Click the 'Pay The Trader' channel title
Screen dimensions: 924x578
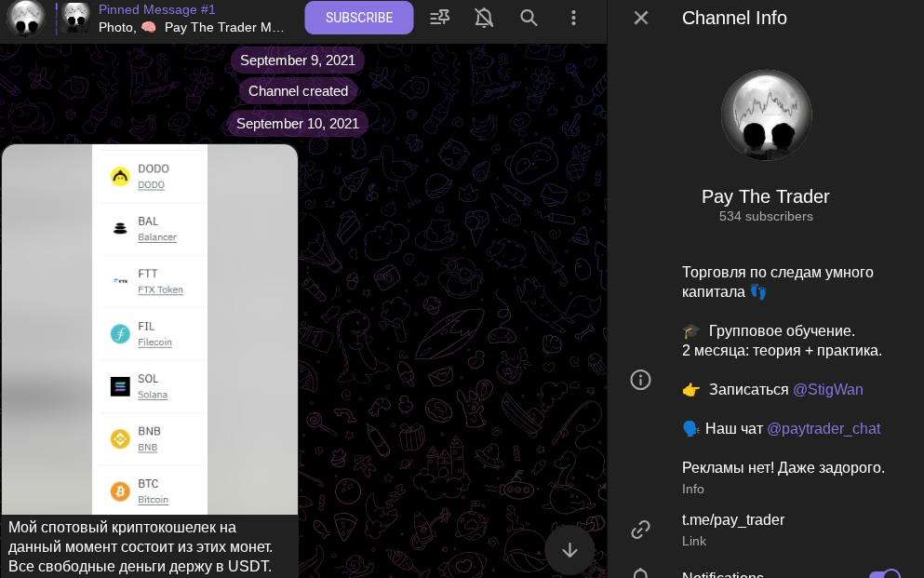tap(766, 196)
